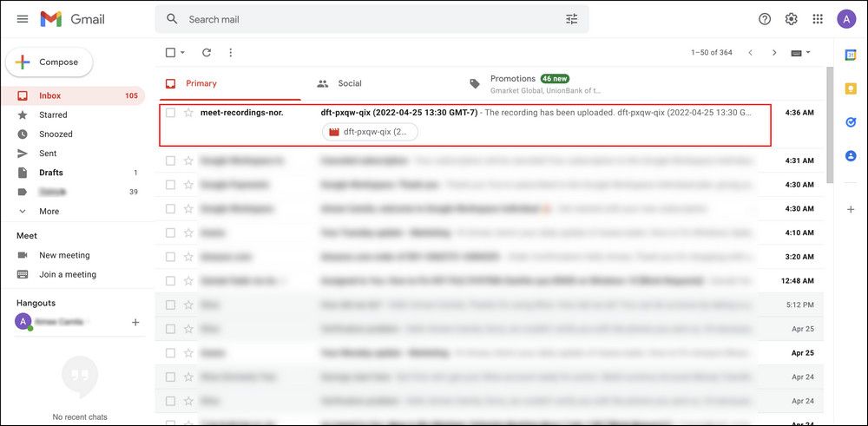Open Google Tasks side panel icon
This screenshot has width=868, height=426.
coord(851,122)
